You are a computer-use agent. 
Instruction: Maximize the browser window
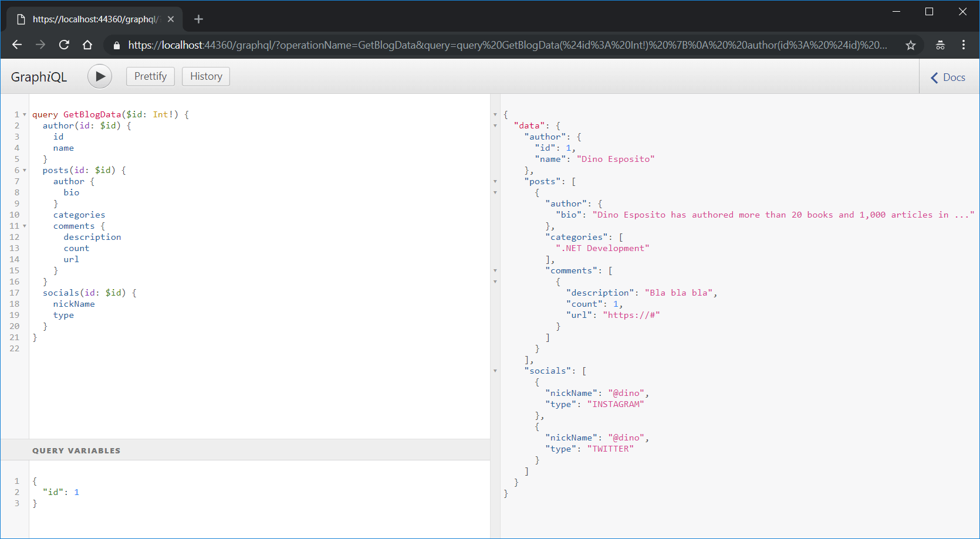[929, 12]
